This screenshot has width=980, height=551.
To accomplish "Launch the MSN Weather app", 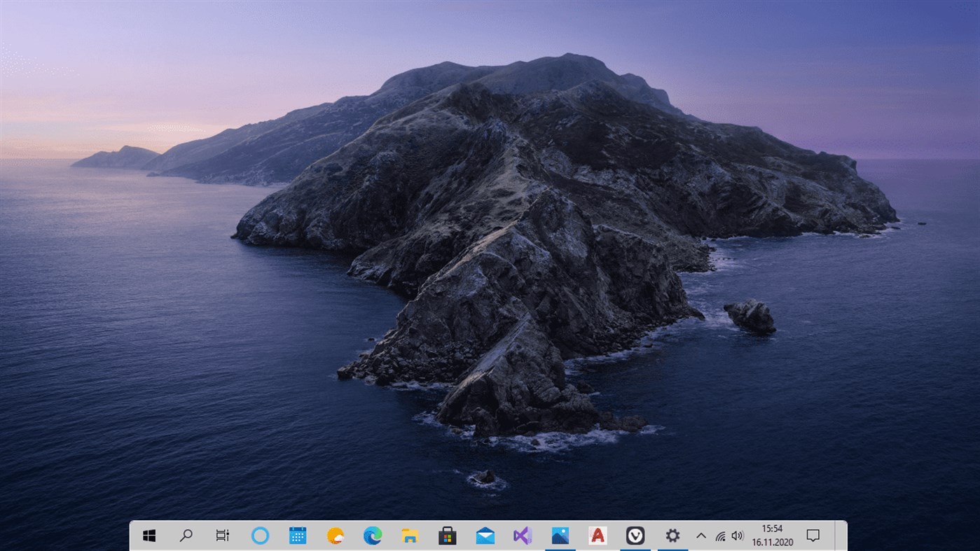I will click(x=335, y=535).
